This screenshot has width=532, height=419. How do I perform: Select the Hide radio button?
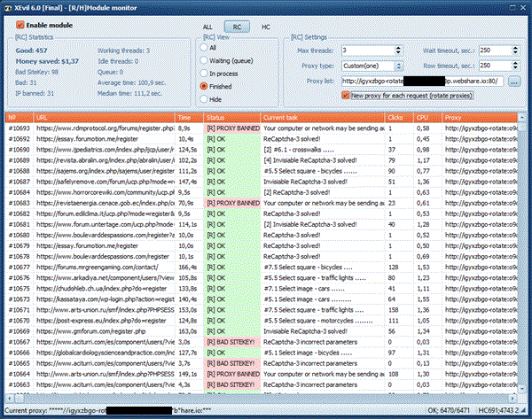point(204,99)
